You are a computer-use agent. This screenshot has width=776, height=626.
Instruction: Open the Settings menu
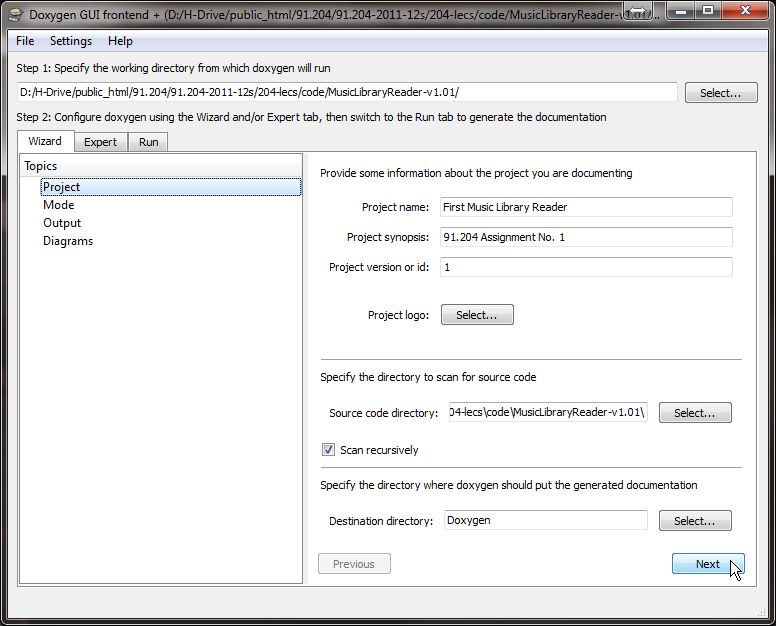71,41
